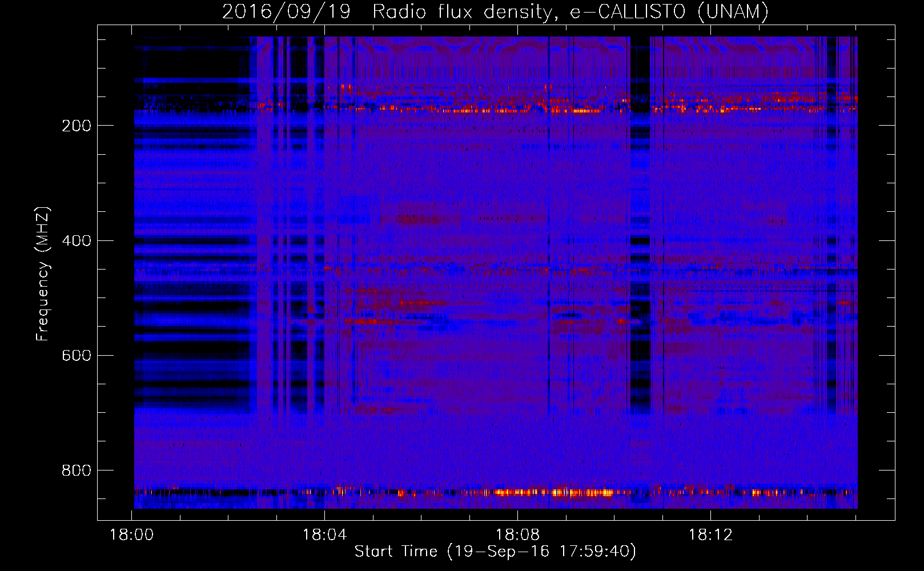
Task: Click the "200" frequency tick label
Action: pos(77,126)
